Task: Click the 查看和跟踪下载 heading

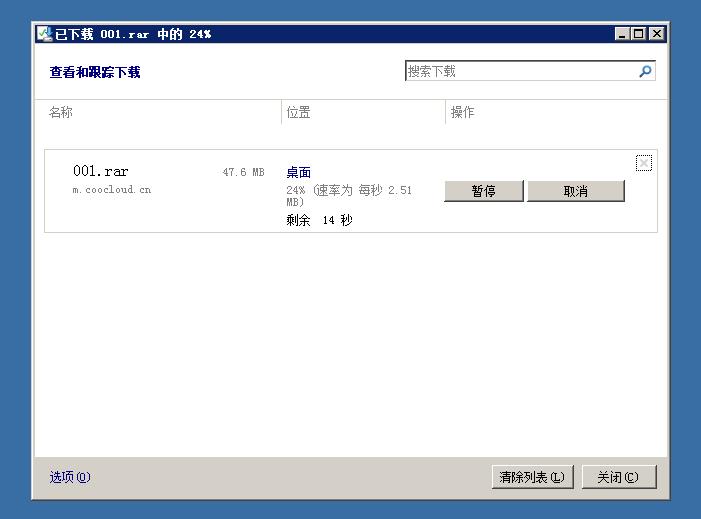Action: pos(95,72)
